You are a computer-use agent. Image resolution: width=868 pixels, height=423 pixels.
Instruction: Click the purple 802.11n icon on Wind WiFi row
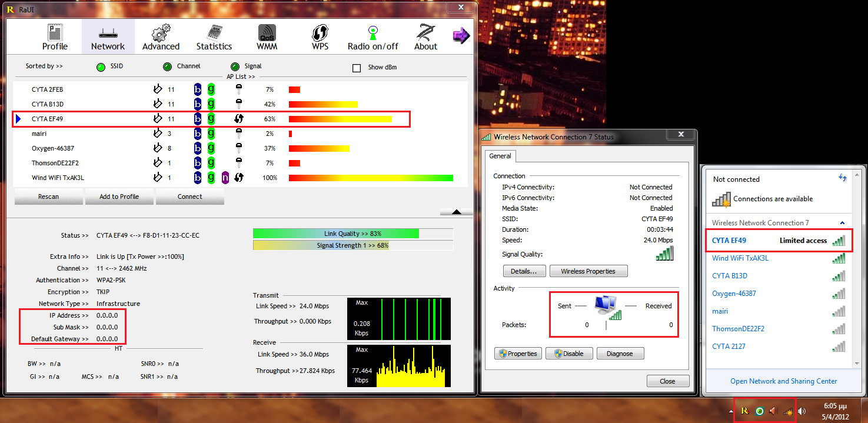pos(225,178)
